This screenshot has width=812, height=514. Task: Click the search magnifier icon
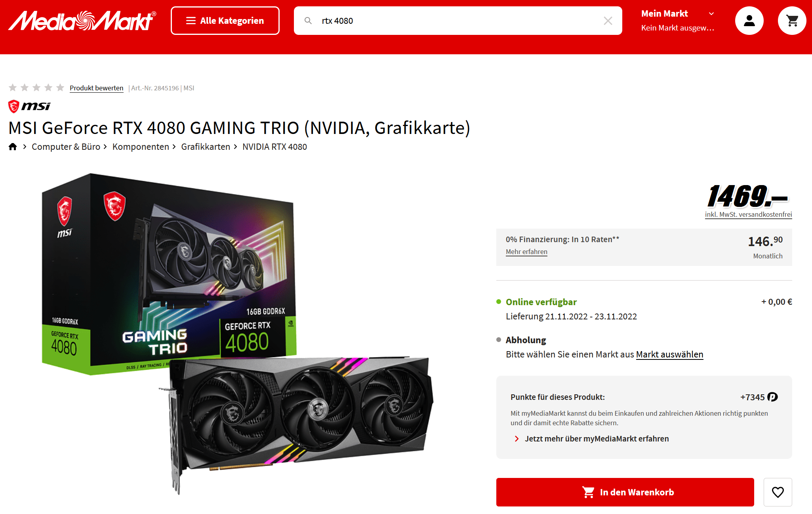(308, 21)
